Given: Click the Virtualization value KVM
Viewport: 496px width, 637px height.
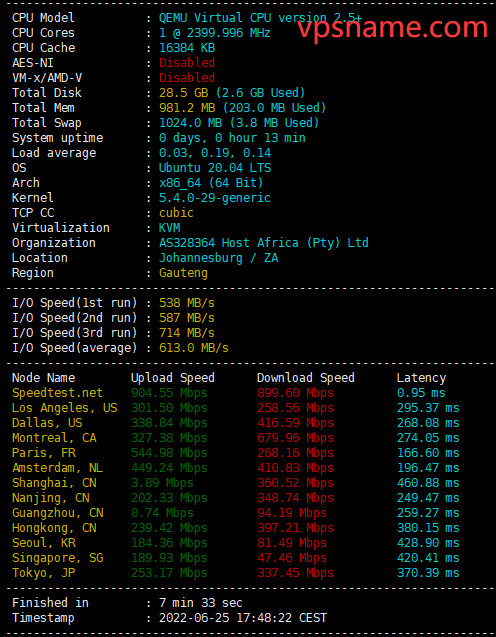Looking at the screenshot, I should pyautogui.click(x=169, y=228).
